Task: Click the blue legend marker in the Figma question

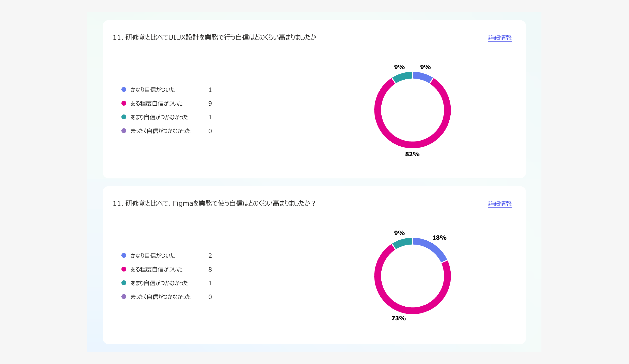Action: pos(124,255)
